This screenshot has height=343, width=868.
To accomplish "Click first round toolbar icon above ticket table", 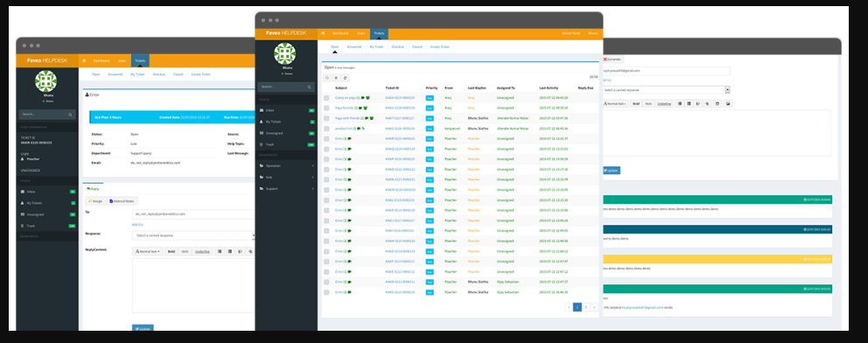I will tap(327, 78).
